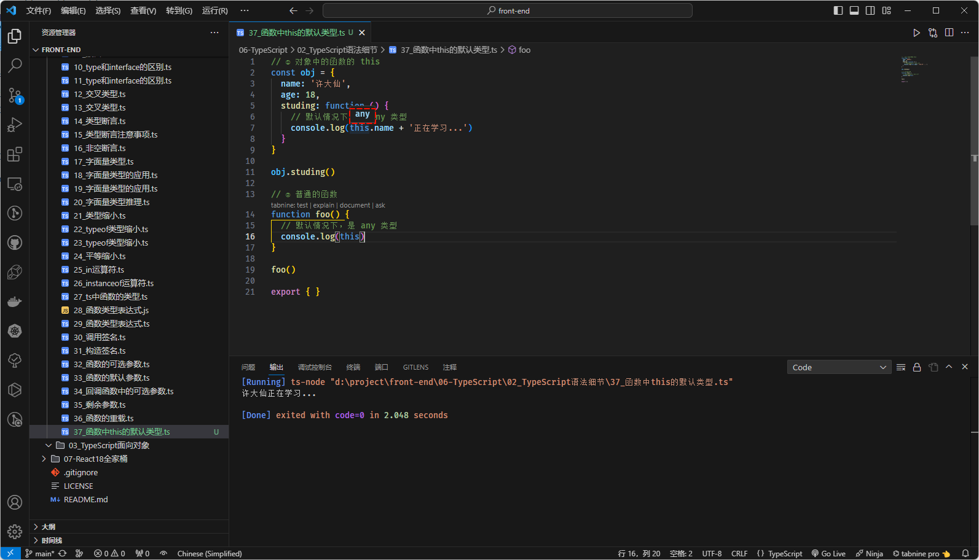Toggle the bottom panel visibility
This screenshot has width=979, height=560.
coord(854,10)
